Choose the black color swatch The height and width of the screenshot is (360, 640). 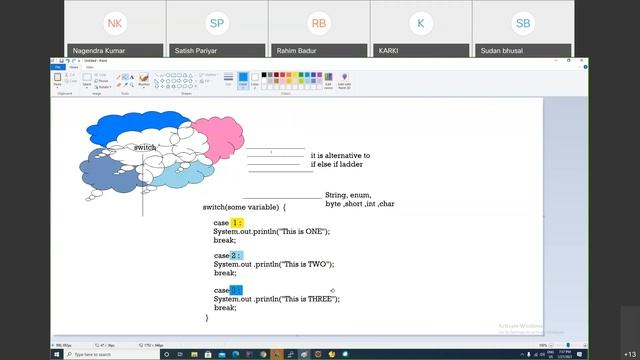[x=264, y=75]
